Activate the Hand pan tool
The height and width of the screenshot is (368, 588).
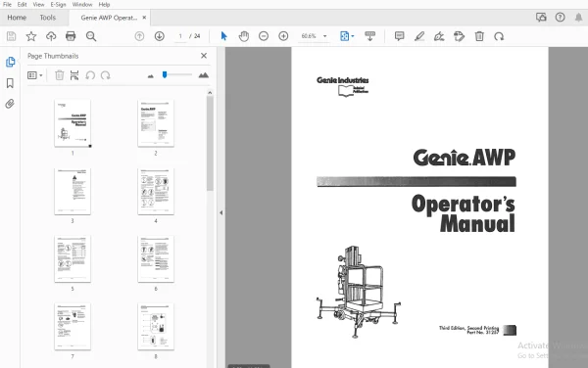(244, 36)
